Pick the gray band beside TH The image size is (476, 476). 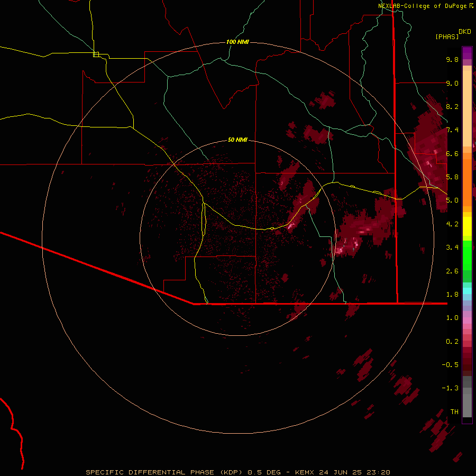click(x=467, y=405)
